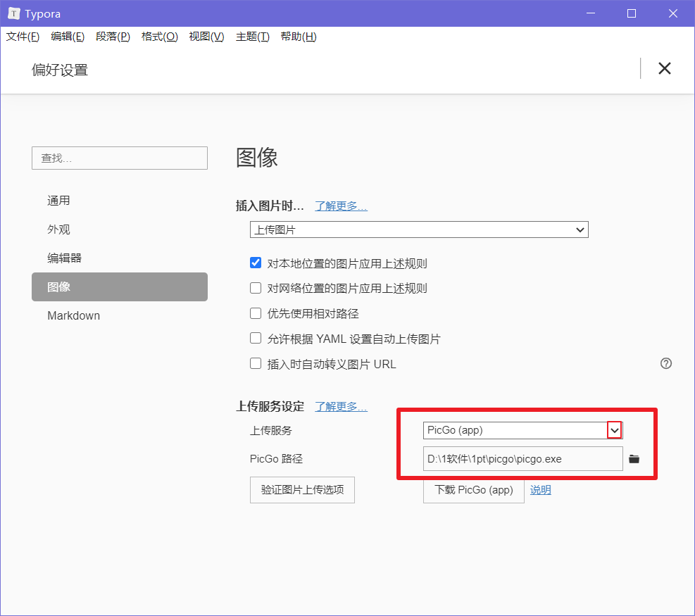The image size is (695, 616).
Task: Click the PicGo path text field
Action: tap(523, 459)
